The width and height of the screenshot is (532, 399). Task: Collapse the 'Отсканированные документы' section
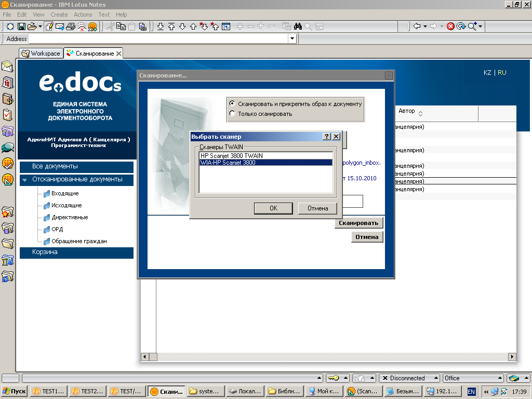24,180
